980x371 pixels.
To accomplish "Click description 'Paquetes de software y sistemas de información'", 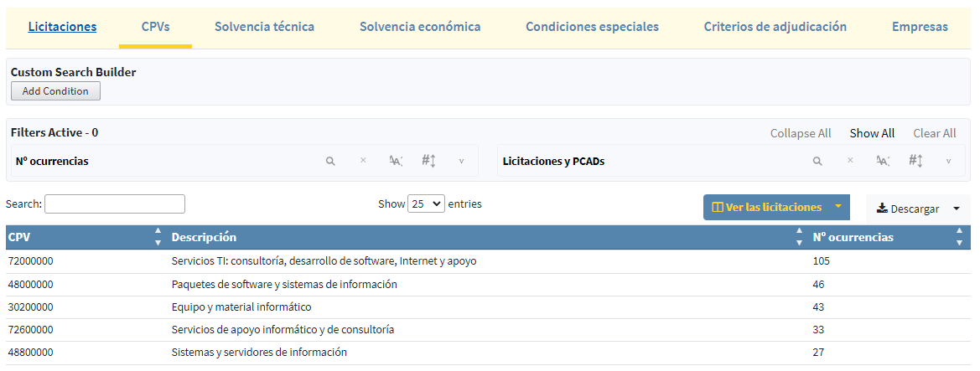I will (284, 284).
